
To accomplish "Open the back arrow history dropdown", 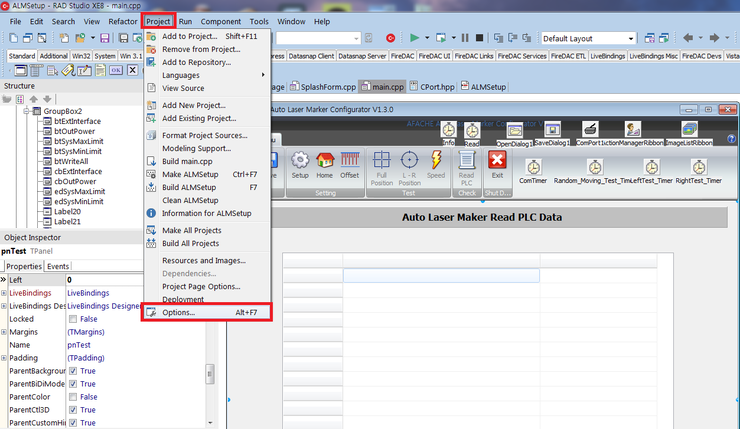I will [700, 38].
